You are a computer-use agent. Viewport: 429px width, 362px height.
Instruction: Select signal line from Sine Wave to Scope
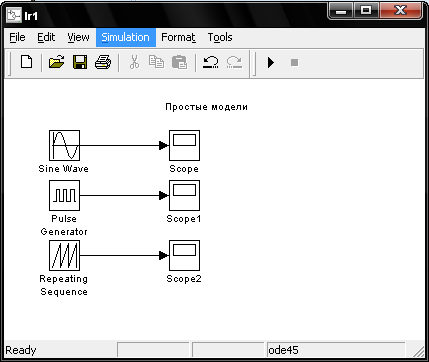(x=124, y=145)
